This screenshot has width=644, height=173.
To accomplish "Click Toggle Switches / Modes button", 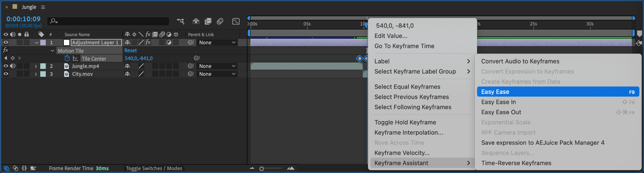I will (154, 168).
